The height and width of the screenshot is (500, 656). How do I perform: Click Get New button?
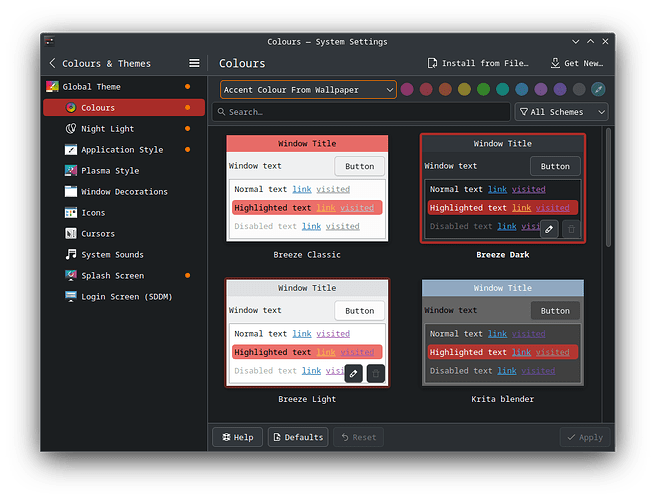click(x=577, y=63)
